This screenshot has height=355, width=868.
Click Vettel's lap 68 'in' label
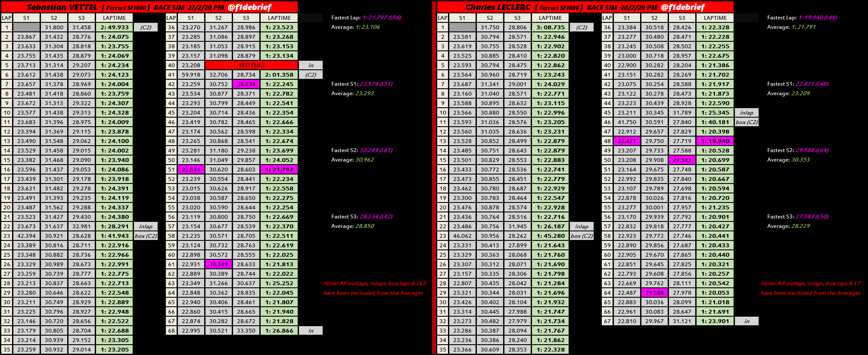(x=311, y=330)
